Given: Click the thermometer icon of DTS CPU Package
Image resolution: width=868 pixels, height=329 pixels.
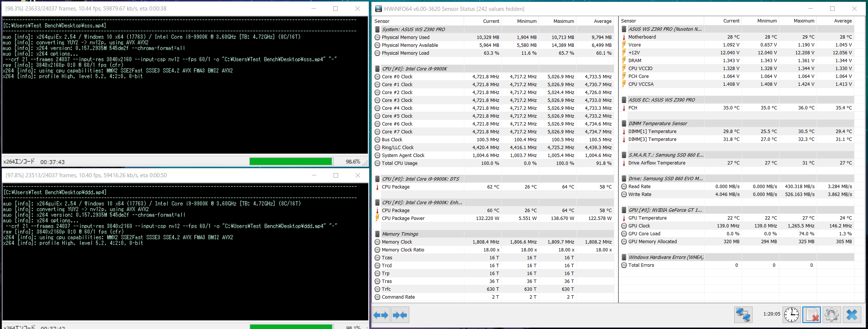Looking at the screenshot, I should (377, 187).
